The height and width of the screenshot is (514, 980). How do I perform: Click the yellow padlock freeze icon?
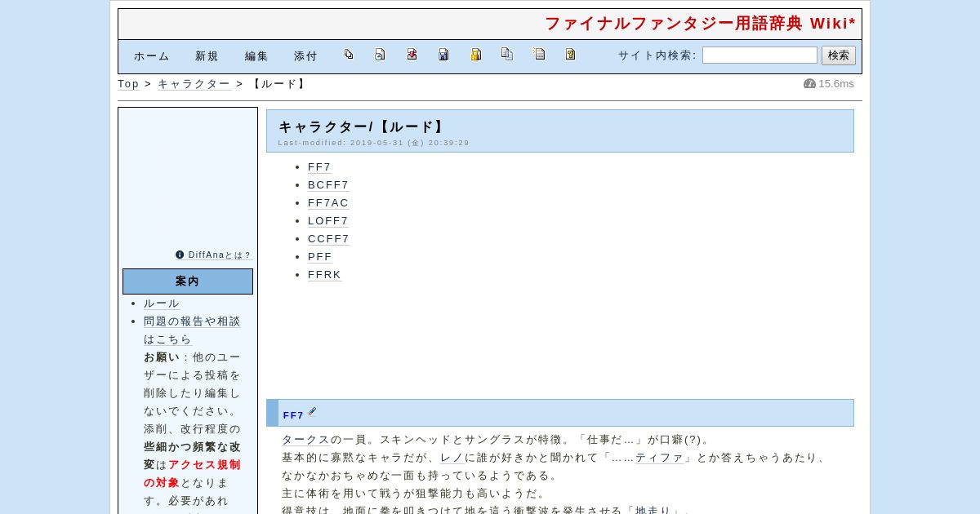click(475, 55)
